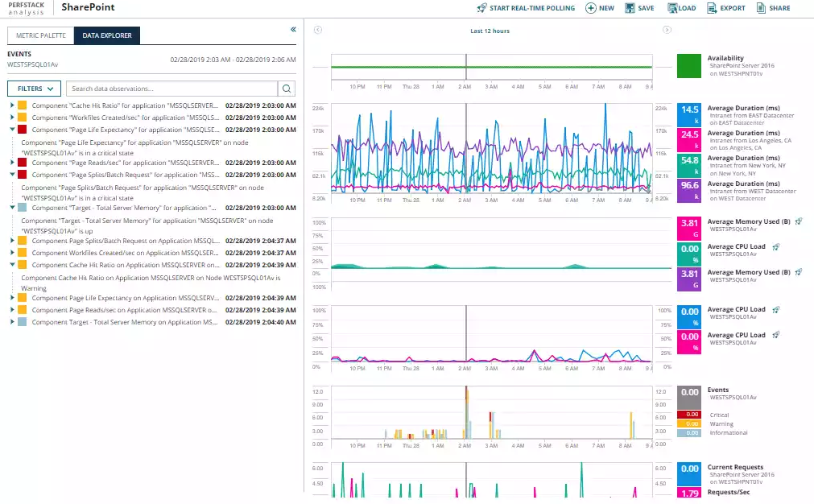Expand "Page Reads/sec" for application 2:03:00 event
The image size is (814, 504).
(12, 163)
